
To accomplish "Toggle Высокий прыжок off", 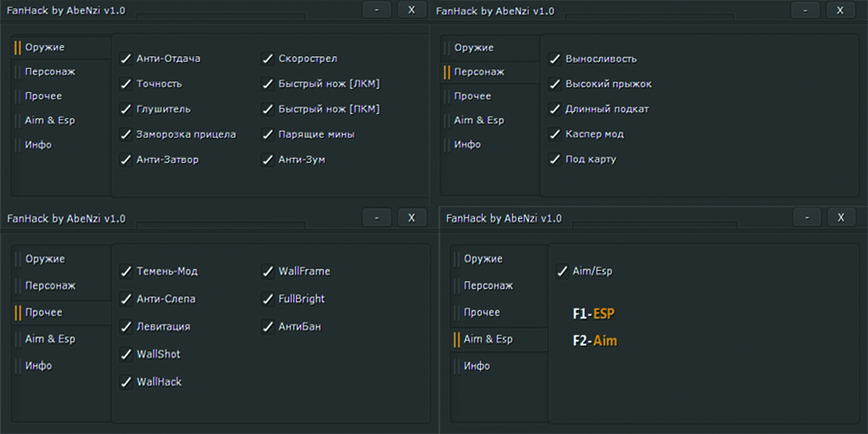I will point(556,84).
